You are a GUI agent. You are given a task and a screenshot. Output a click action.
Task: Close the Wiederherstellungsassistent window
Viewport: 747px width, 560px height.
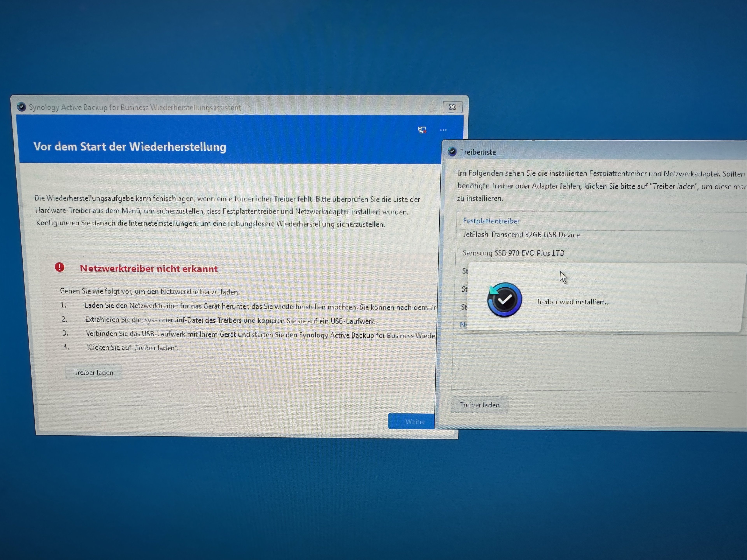point(452,107)
